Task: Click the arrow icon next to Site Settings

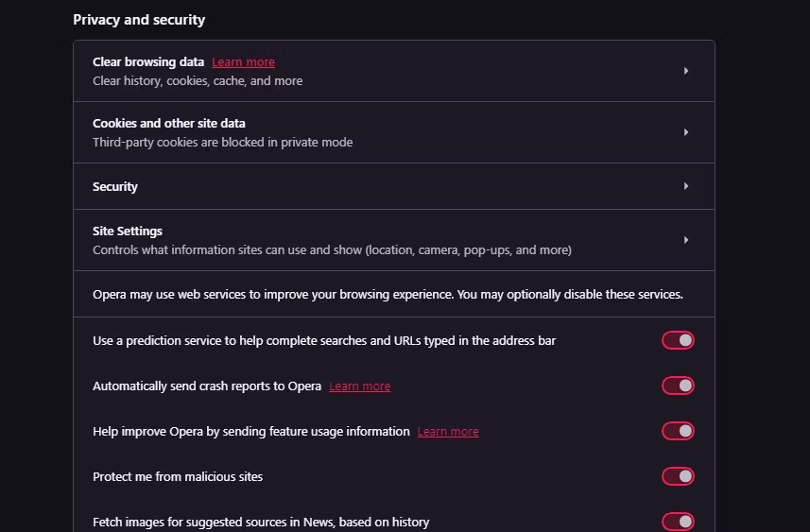Action: 685,240
